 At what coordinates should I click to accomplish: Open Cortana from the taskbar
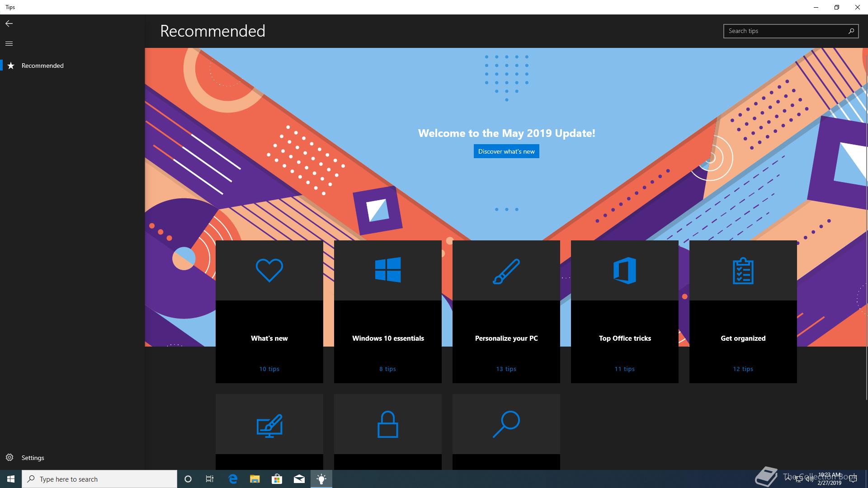[x=188, y=479]
